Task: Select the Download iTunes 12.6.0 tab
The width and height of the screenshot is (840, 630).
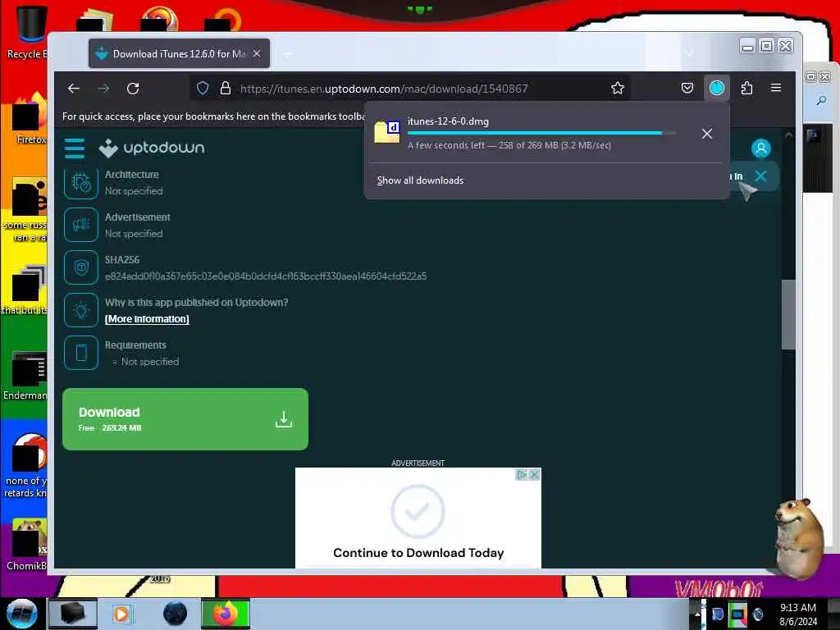Action: 179,53
